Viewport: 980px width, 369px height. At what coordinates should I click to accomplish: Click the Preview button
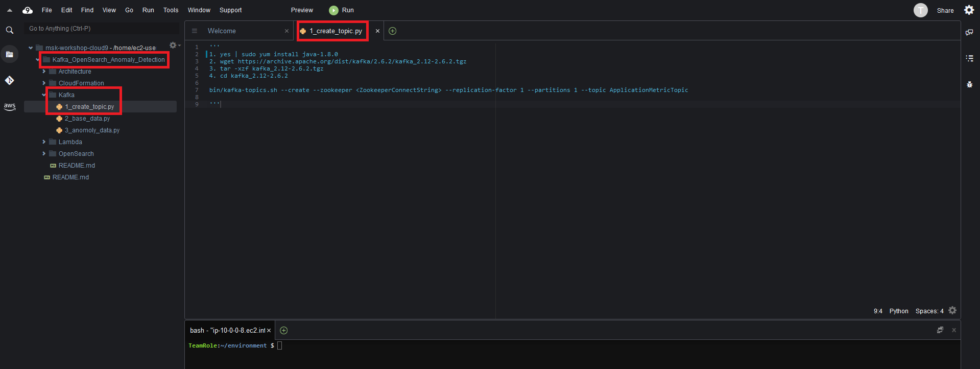[302, 10]
